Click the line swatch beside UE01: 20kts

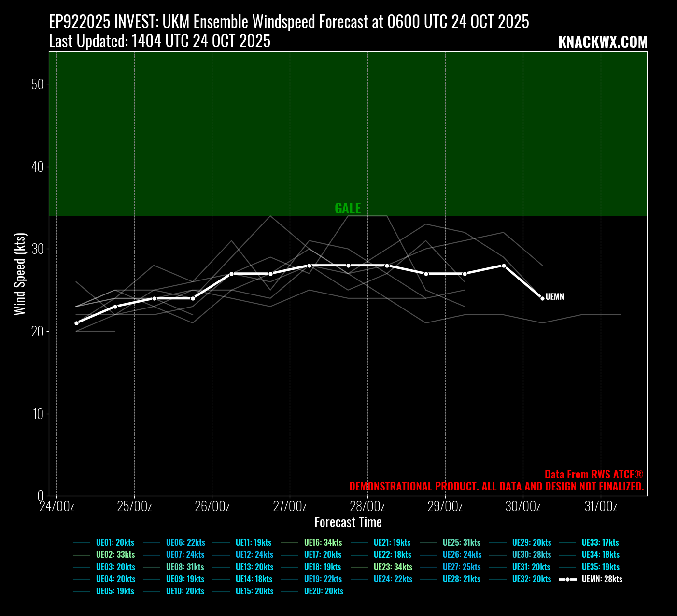click(82, 543)
